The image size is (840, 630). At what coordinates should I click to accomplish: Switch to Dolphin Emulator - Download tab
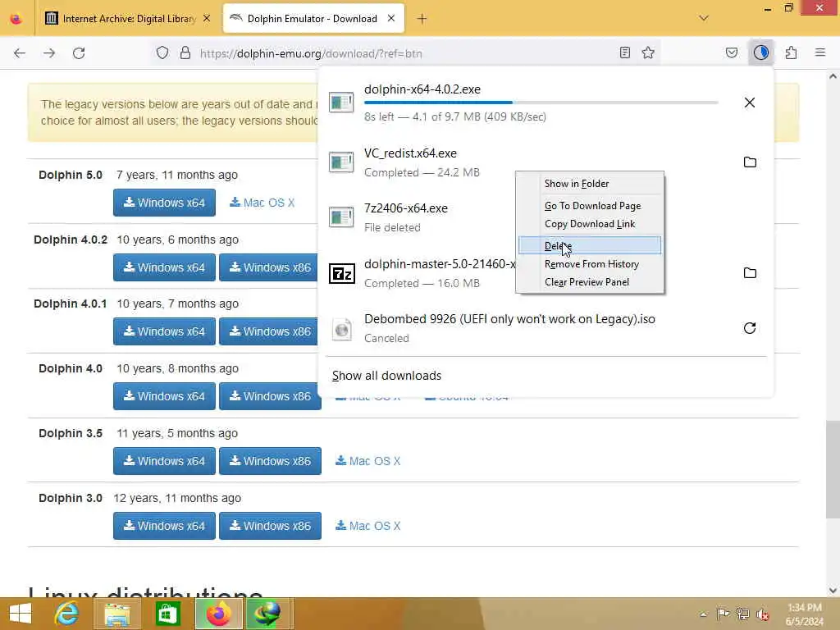(x=313, y=19)
